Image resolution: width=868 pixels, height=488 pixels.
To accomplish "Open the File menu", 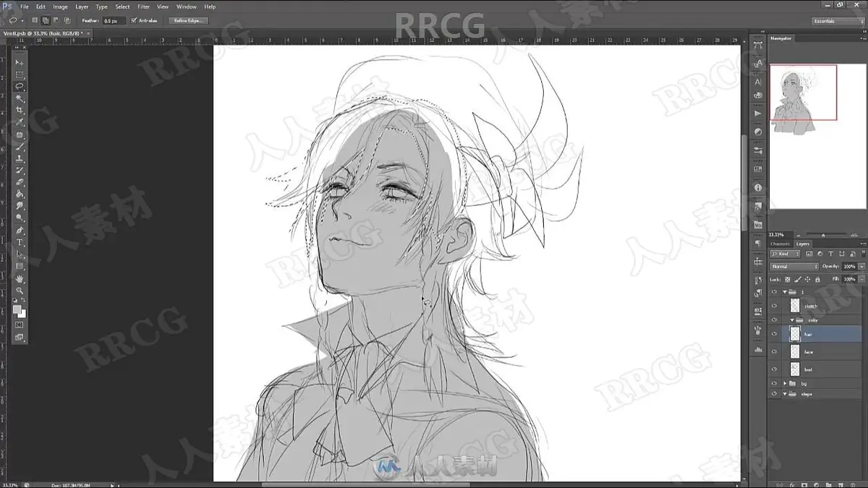I will click(x=25, y=7).
